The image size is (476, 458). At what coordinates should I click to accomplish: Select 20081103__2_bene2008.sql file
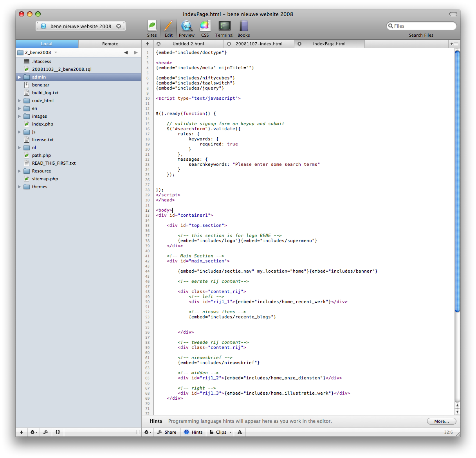click(78, 69)
